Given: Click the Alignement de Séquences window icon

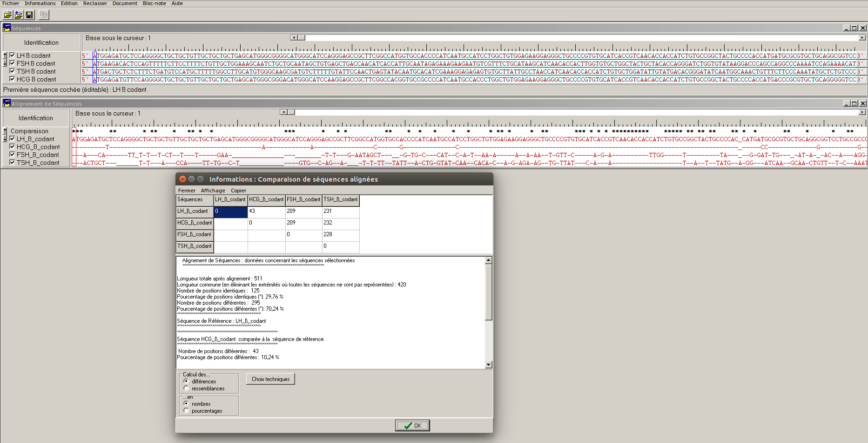Looking at the screenshot, I should tap(7, 103).
